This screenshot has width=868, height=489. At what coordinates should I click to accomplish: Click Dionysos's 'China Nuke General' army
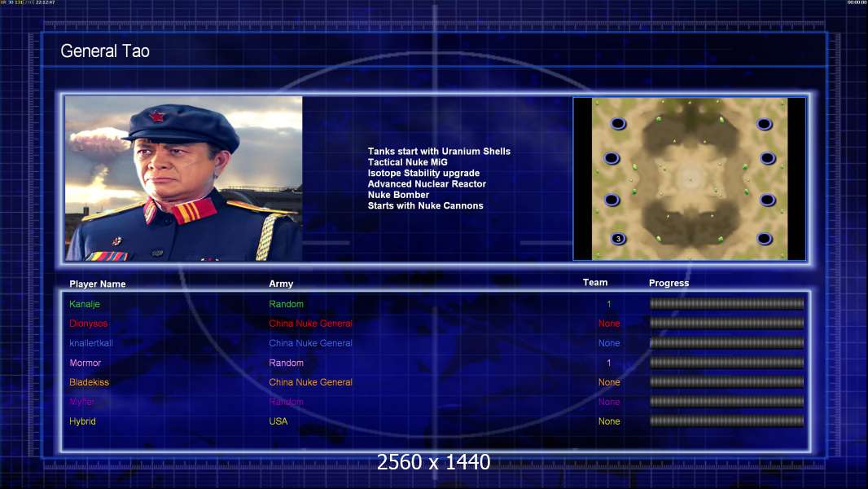click(x=310, y=324)
